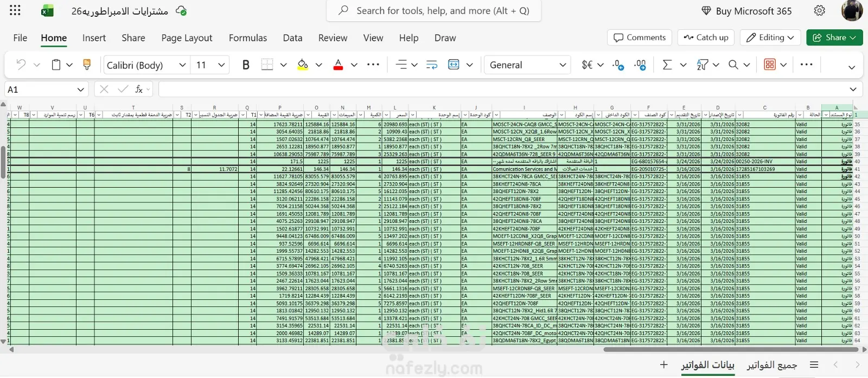Check the cloud saved status icon
The image size is (868, 378).
pyautogui.click(x=182, y=11)
